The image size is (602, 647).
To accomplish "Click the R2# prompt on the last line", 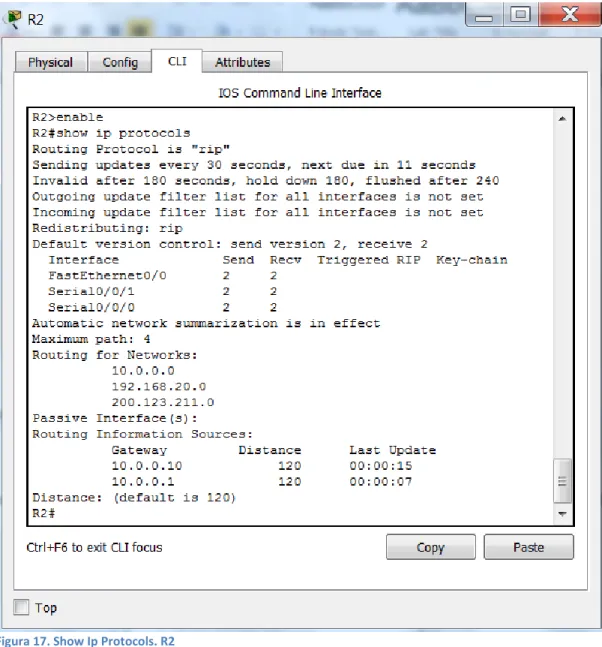I will [44, 513].
